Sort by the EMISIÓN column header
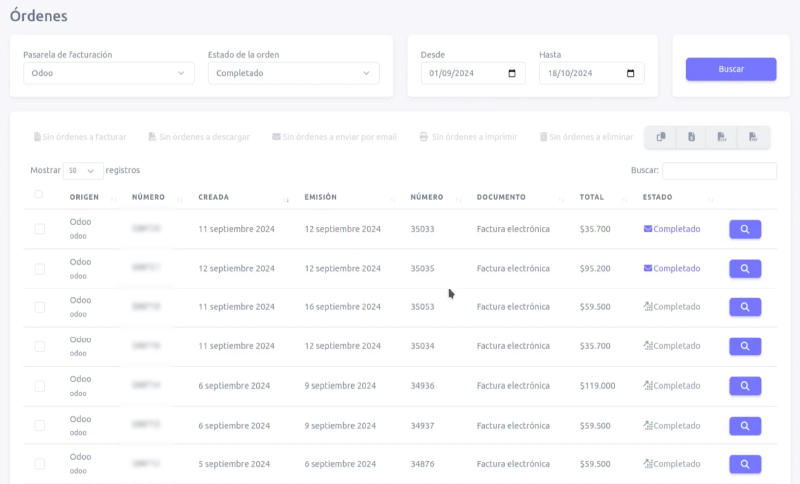800x484 pixels. pos(320,197)
